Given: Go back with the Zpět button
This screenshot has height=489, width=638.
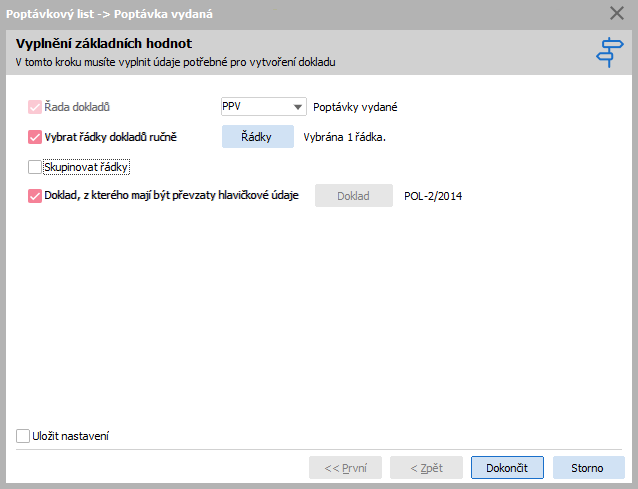Looking at the screenshot, I should 426,467.
